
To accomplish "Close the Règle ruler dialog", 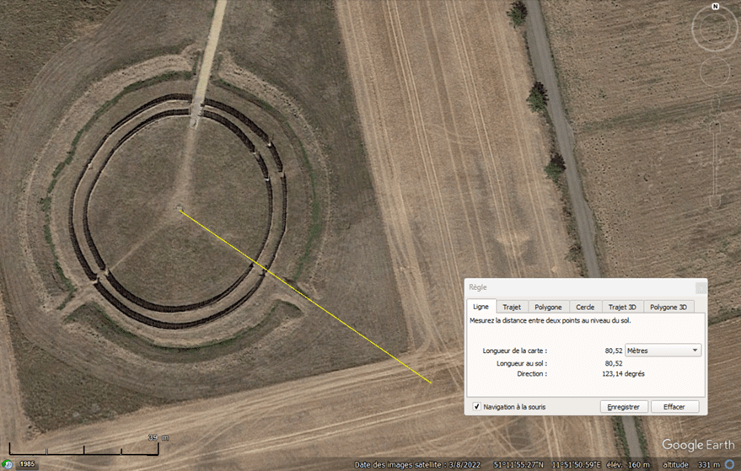I will point(700,287).
